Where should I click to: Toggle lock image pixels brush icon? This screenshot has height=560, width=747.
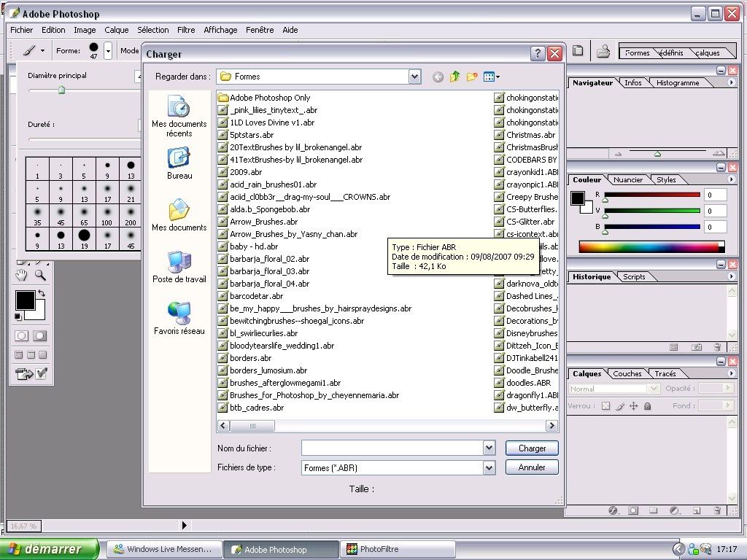(x=620, y=406)
